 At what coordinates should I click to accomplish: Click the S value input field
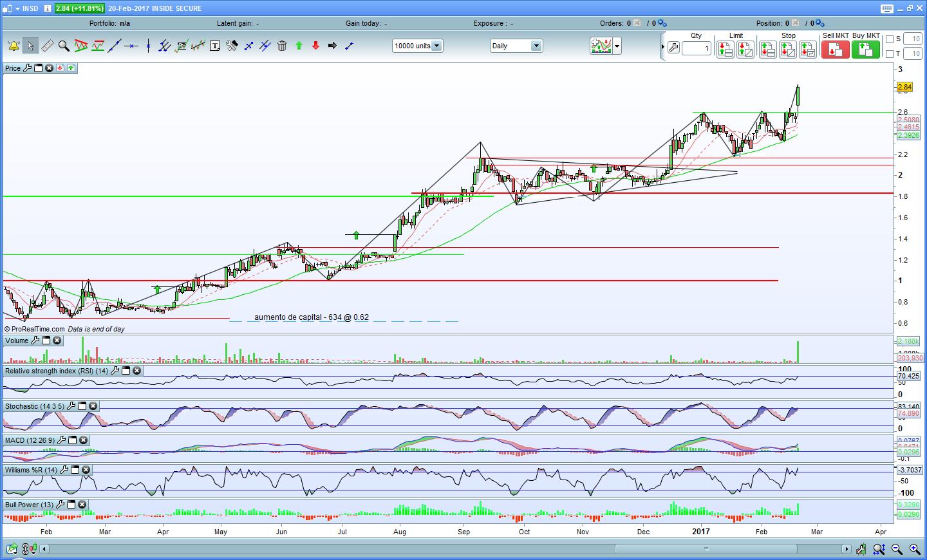point(913,39)
